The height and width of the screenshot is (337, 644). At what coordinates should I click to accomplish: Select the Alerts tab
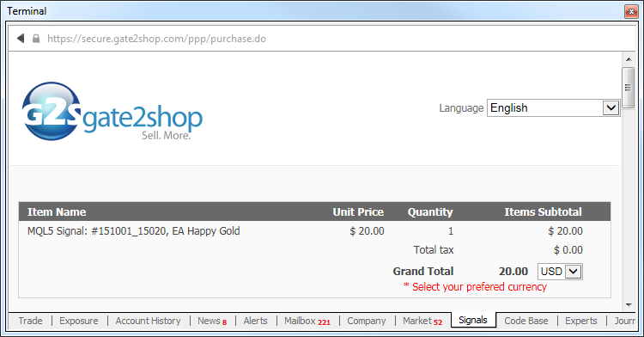(x=255, y=321)
